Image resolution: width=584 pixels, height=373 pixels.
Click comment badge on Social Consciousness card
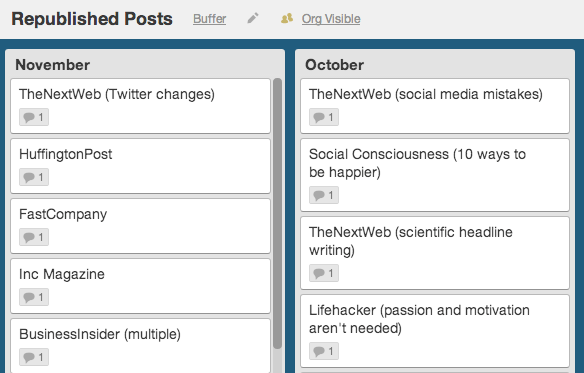[x=324, y=195]
